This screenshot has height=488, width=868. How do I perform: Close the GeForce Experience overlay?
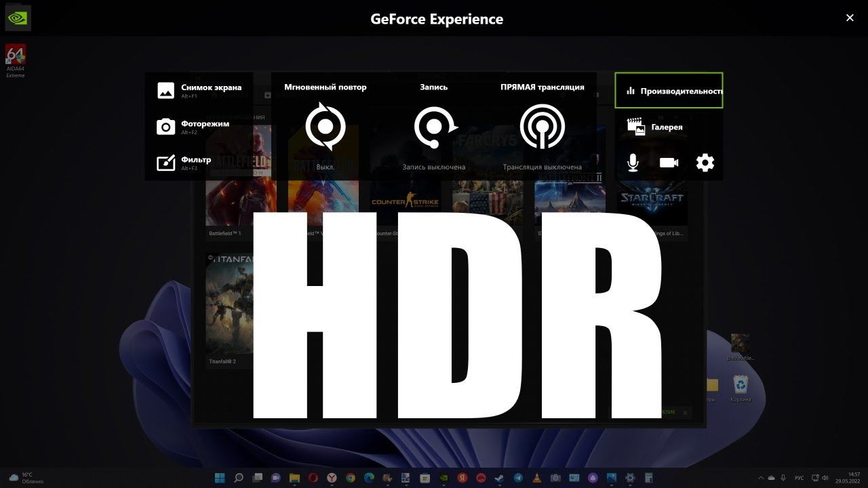850,18
